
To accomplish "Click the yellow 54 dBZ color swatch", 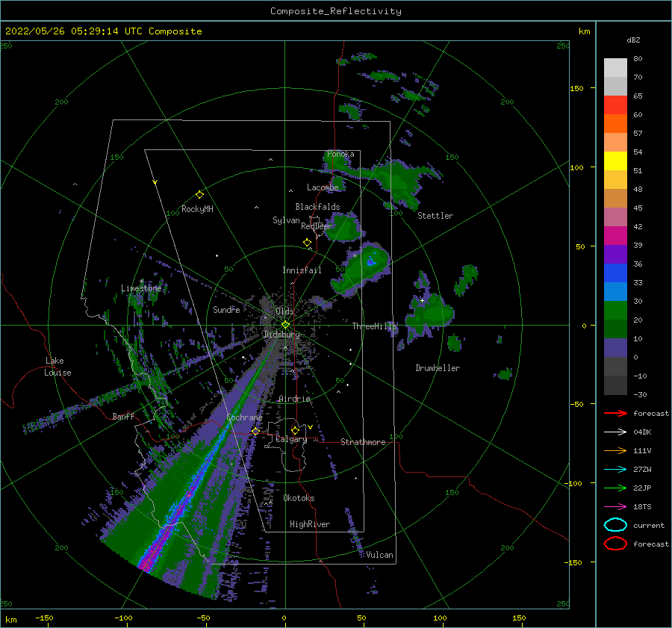I will pos(615,161).
